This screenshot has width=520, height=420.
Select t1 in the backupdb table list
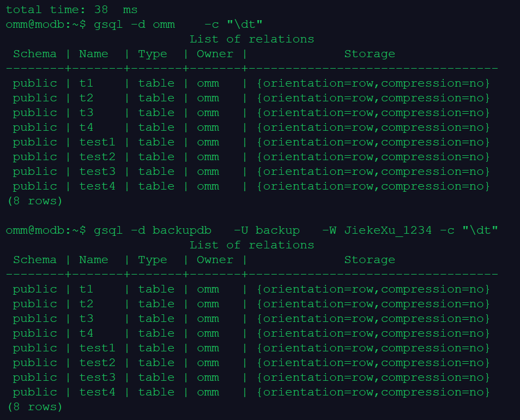tap(86, 289)
